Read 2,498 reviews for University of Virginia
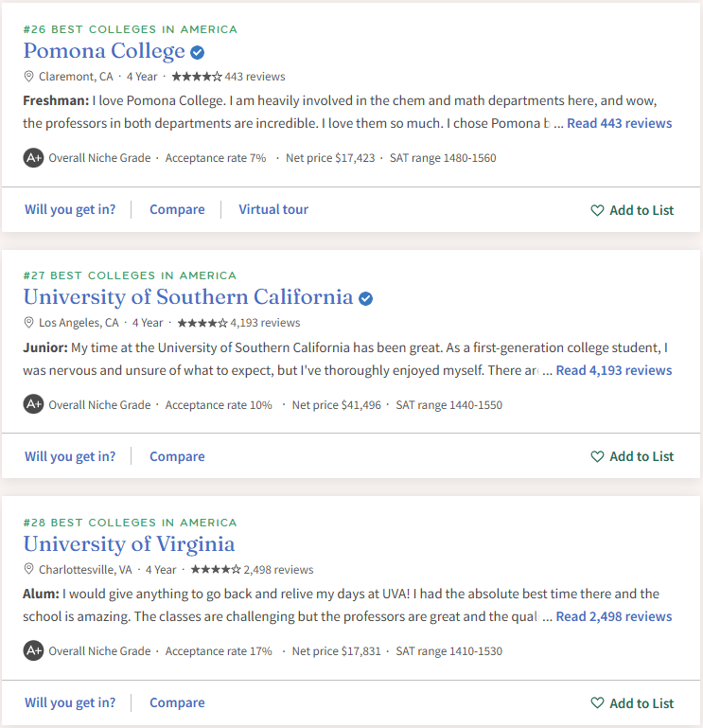Image resolution: width=703 pixels, height=728 pixels. coord(614,616)
